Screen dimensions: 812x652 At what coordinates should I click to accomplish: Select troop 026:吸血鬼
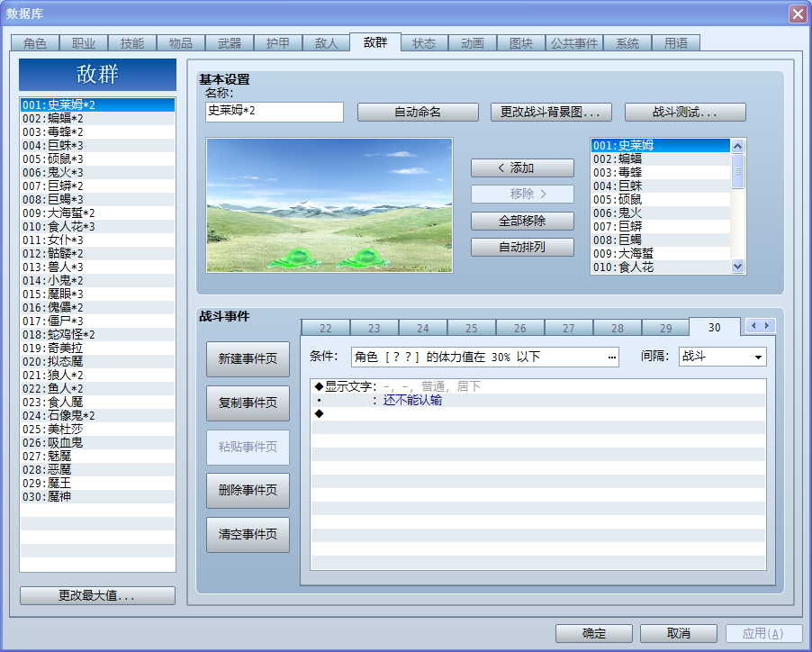(97, 443)
